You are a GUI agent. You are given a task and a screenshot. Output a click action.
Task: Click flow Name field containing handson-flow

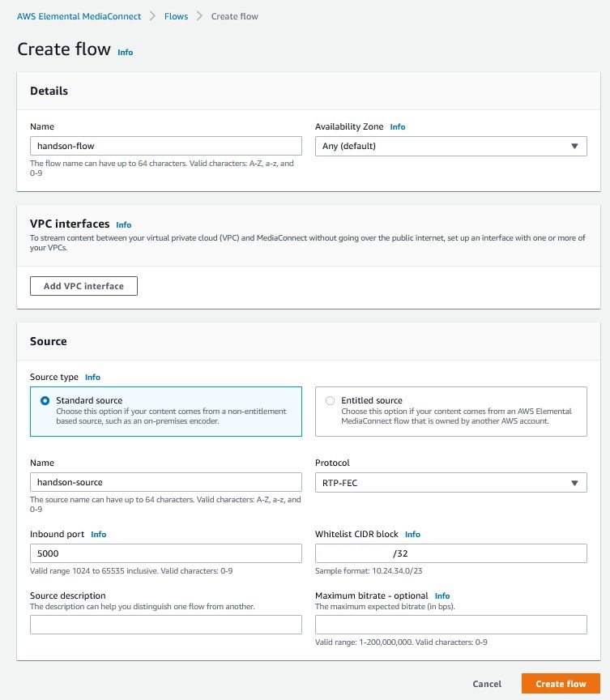[x=165, y=146]
